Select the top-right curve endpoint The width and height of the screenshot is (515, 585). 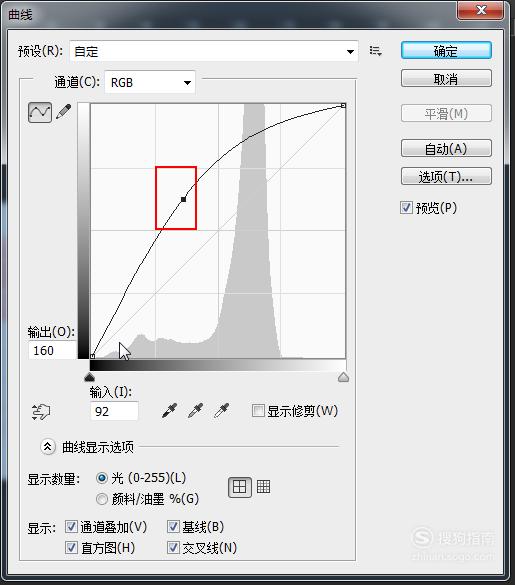pyautogui.click(x=343, y=106)
